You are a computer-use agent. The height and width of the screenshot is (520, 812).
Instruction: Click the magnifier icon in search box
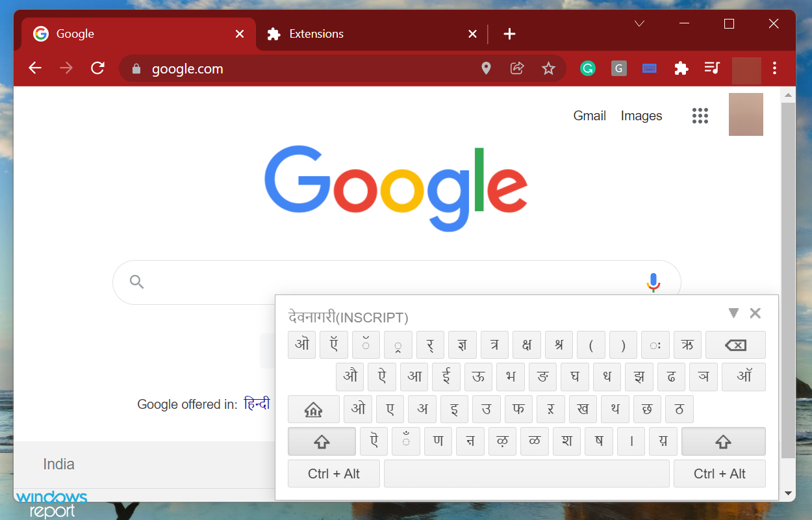pos(136,281)
